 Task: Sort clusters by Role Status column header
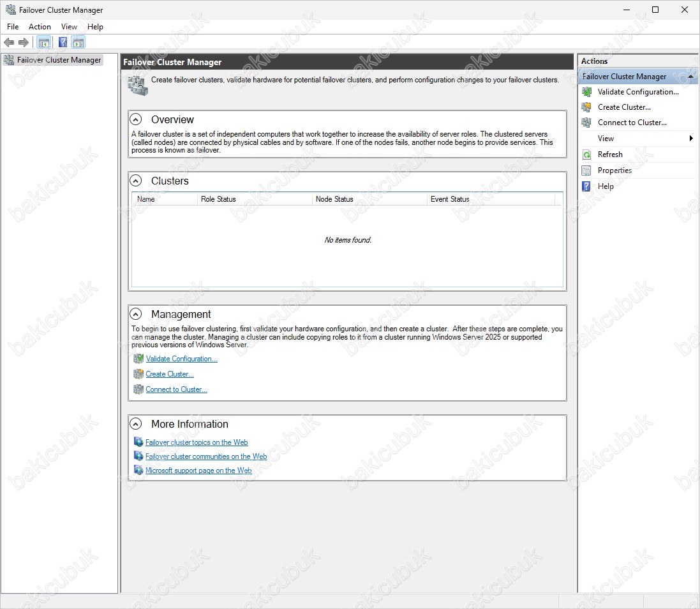tap(255, 199)
